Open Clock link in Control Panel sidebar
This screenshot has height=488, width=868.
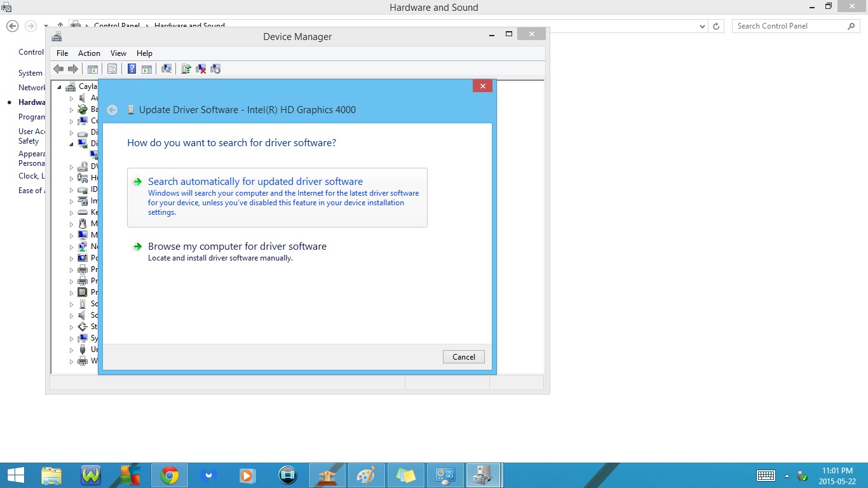[x=32, y=176]
